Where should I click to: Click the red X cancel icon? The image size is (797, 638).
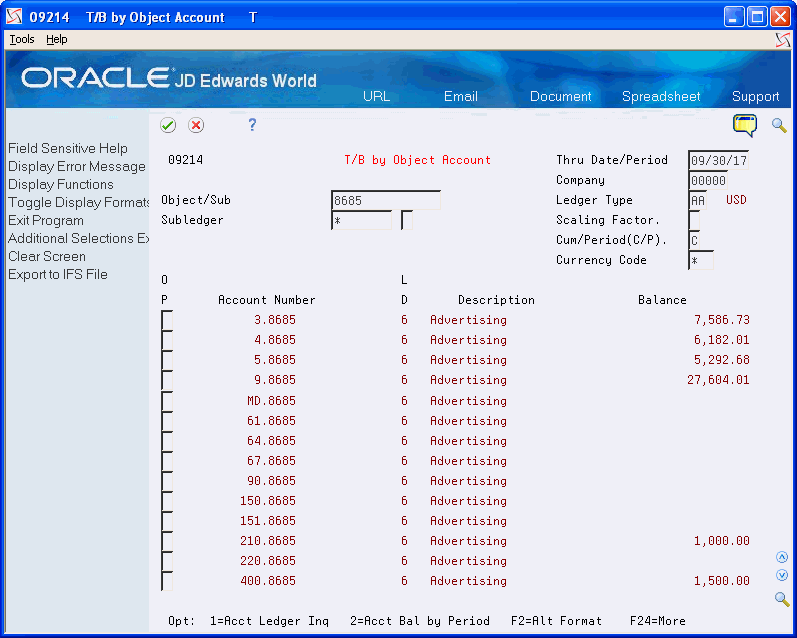pos(196,125)
